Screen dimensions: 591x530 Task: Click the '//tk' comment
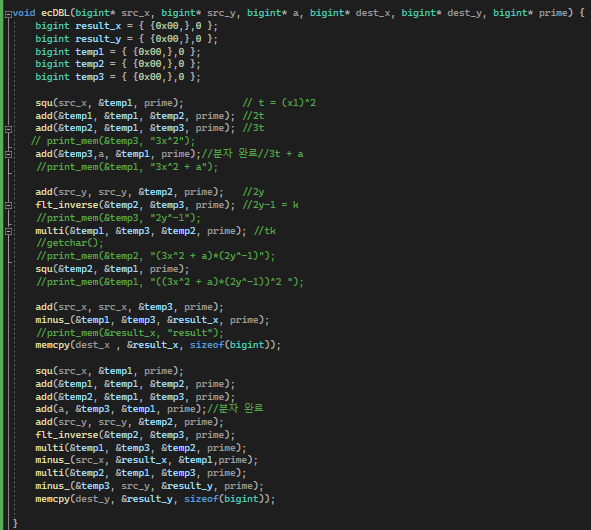[x=265, y=231]
